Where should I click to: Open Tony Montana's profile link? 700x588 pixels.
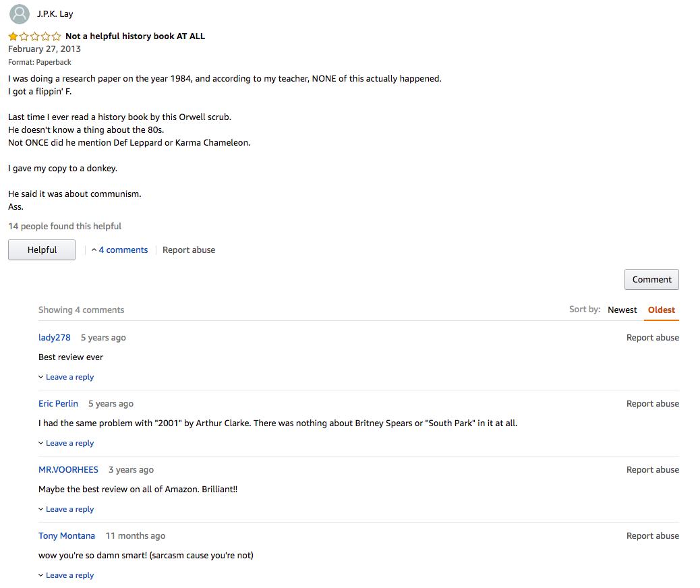(67, 536)
